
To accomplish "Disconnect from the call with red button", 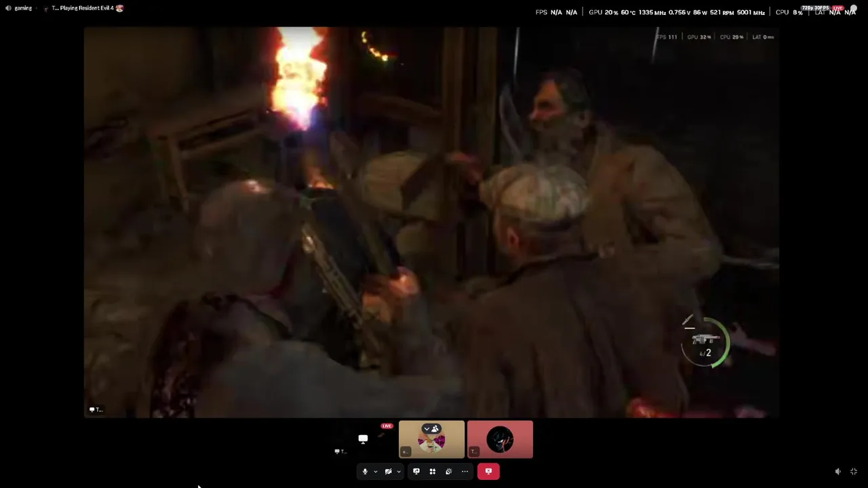I will pyautogui.click(x=488, y=472).
